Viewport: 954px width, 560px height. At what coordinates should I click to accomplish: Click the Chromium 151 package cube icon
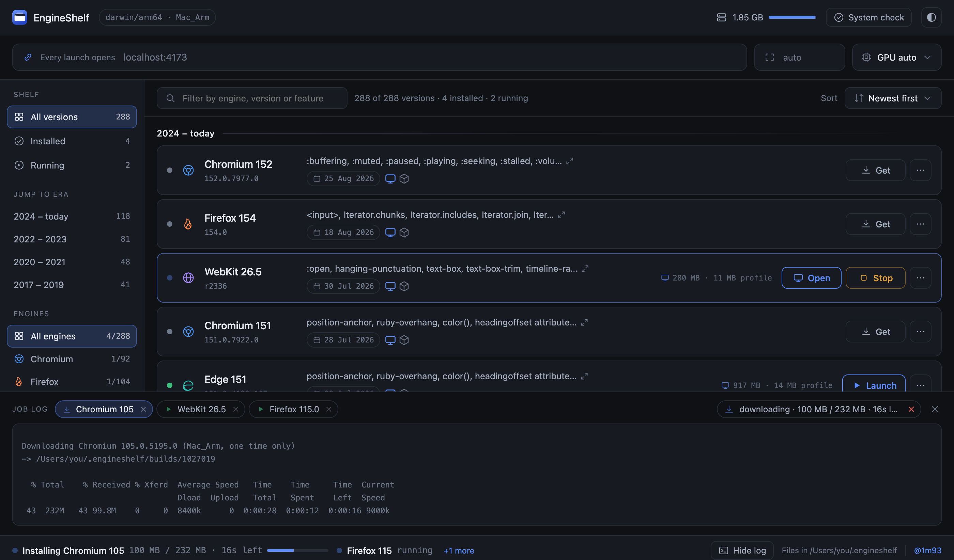[404, 340]
